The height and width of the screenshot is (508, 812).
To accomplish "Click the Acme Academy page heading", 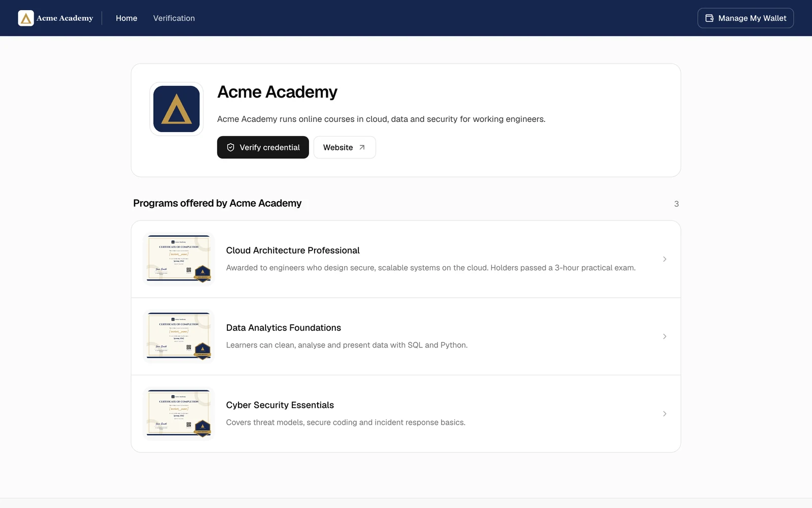I will click(x=277, y=92).
